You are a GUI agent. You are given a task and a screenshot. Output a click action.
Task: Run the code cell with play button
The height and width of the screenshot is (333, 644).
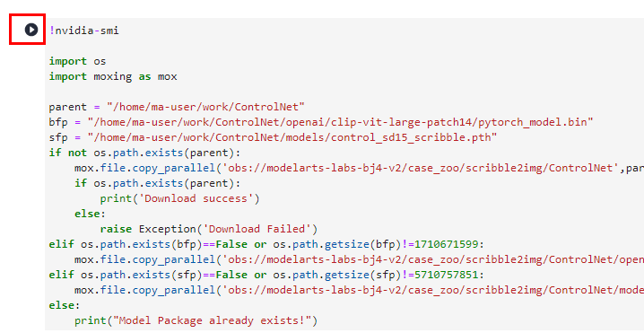click(x=31, y=30)
